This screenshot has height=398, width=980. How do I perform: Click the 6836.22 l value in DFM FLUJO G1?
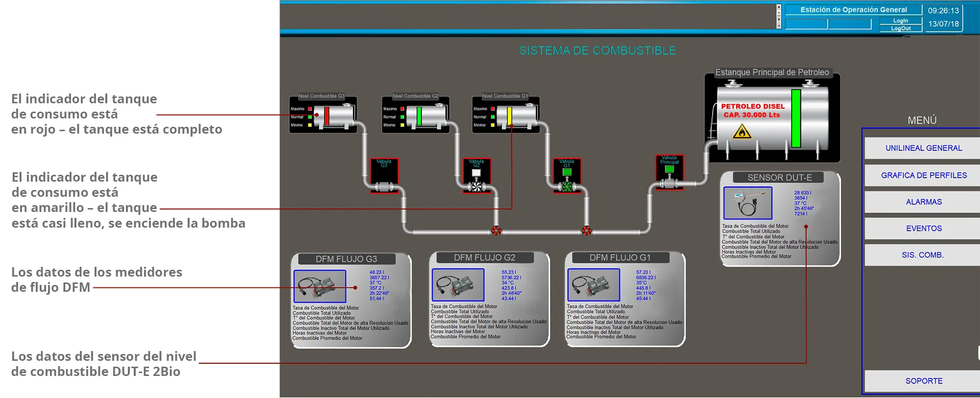click(x=646, y=278)
